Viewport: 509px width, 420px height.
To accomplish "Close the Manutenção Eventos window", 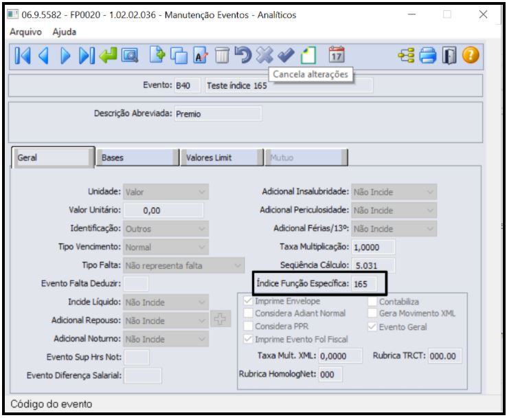I will click(483, 14).
